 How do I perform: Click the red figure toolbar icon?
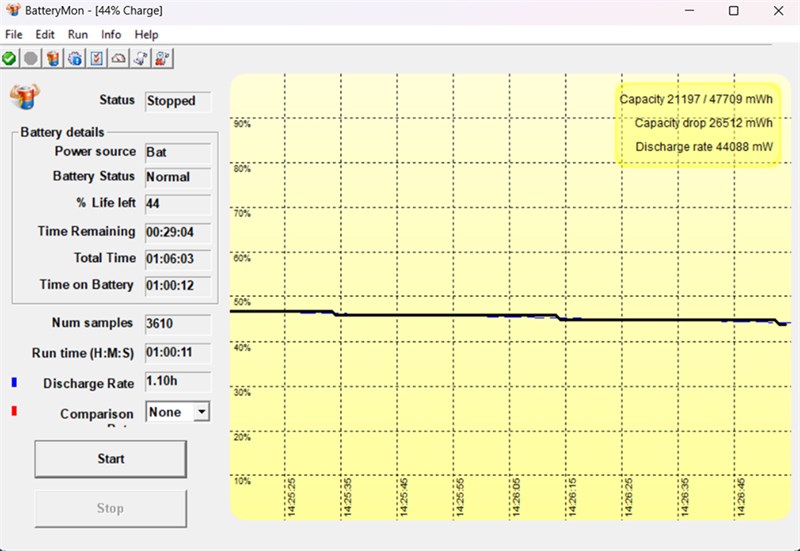tap(162, 59)
